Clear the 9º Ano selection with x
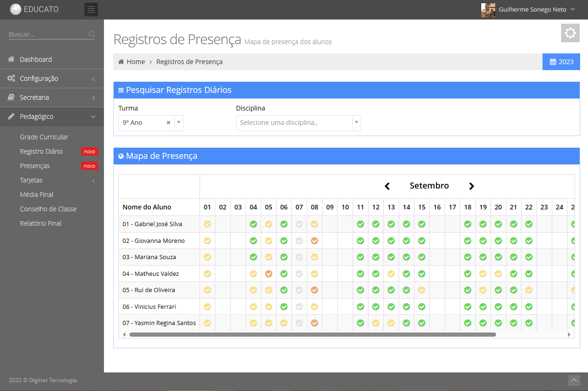The height and width of the screenshot is (391, 588). click(168, 123)
